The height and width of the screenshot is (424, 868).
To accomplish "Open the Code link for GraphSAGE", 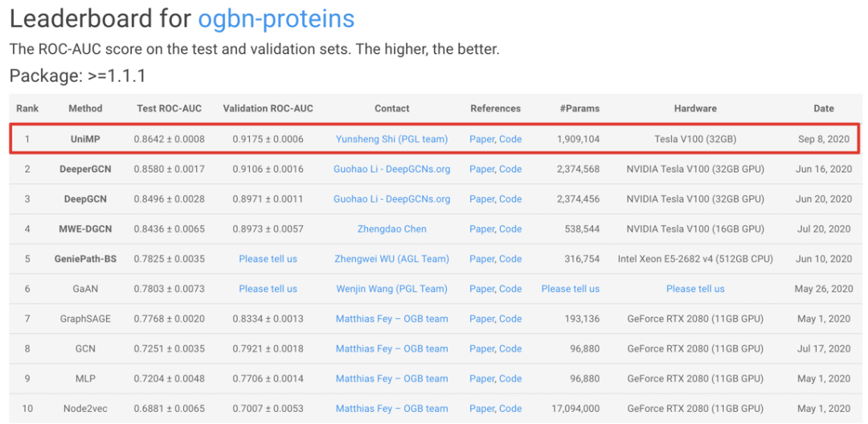I will click(510, 319).
